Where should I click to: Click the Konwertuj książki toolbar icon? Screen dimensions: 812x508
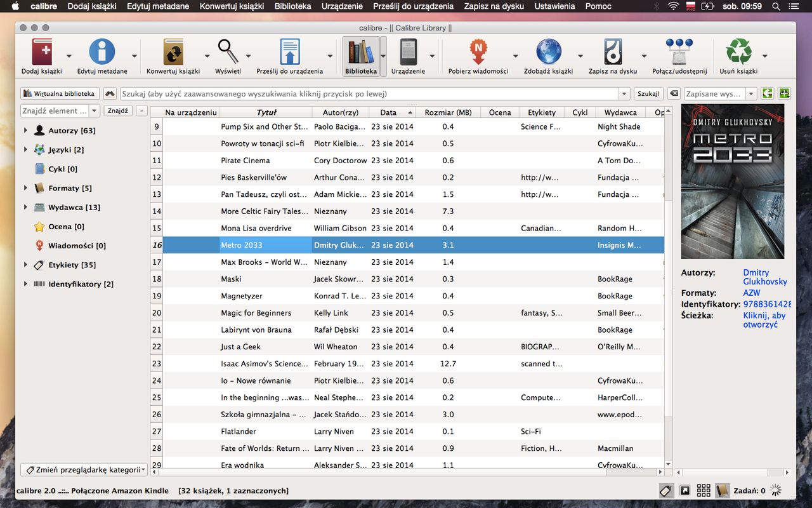pyautogui.click(x=173, y=52)
